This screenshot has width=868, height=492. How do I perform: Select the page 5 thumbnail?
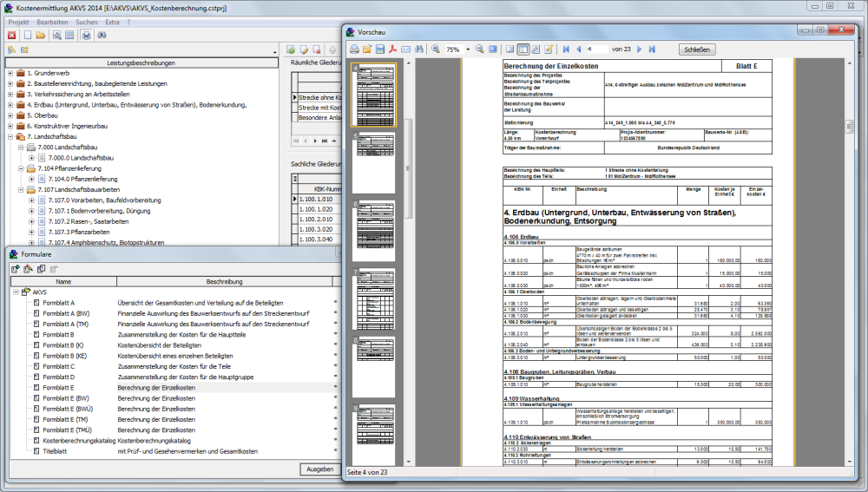pyautogui.click(x=373, y=162)
